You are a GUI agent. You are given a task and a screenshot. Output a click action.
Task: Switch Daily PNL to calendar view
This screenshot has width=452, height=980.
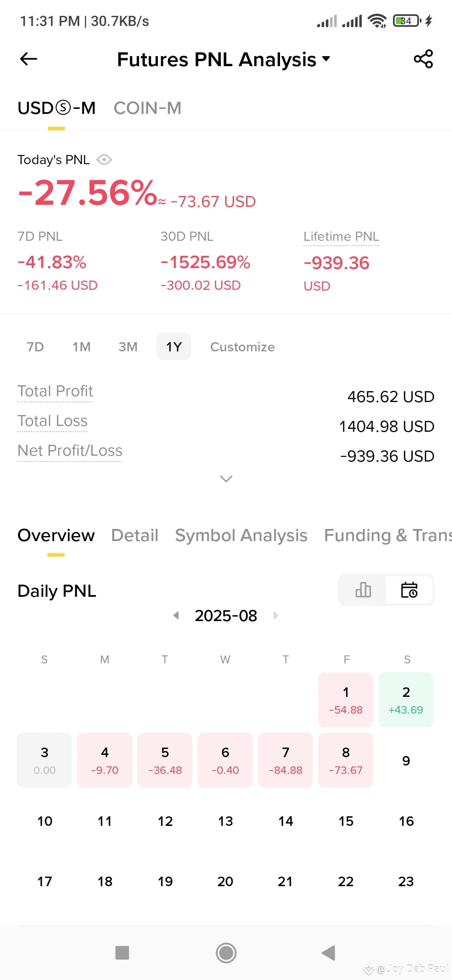coord(409,590)
